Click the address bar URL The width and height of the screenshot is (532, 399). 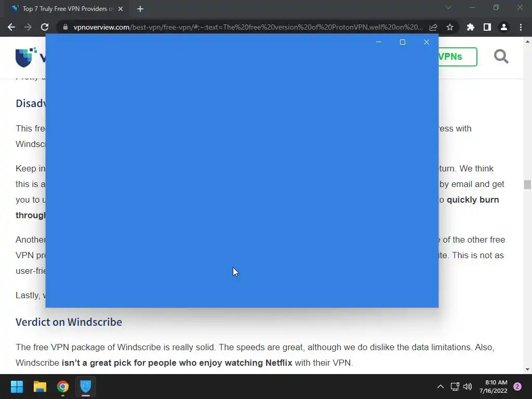pos(248,27)
